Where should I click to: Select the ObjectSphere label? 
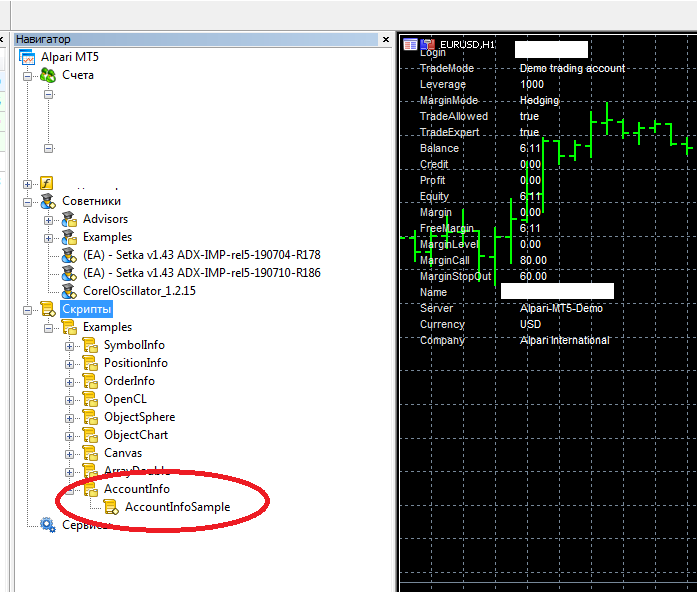(140, 417)
